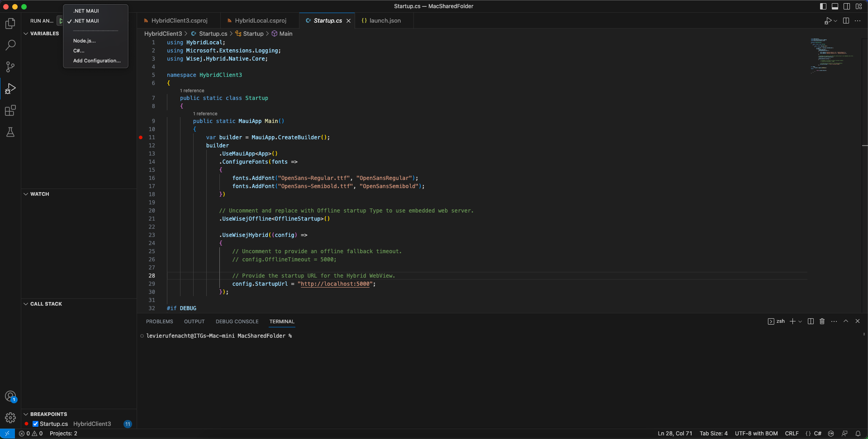Toggle the breakpoint dot at line 11
Screen dimensions: 868x439
pyautogui.click(x=141, y=137)
